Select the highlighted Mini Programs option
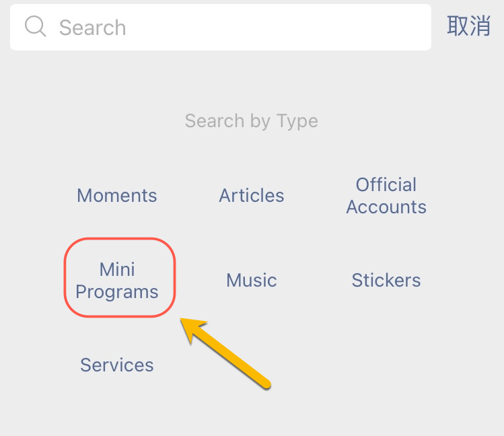504x436 pixels. tap(118, 281)
